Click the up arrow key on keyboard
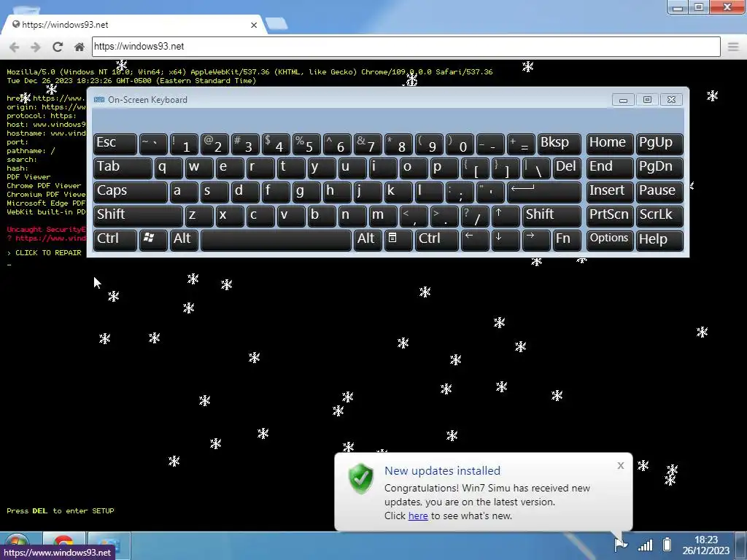This screenshot has width=747, height=560. point(506,215)
